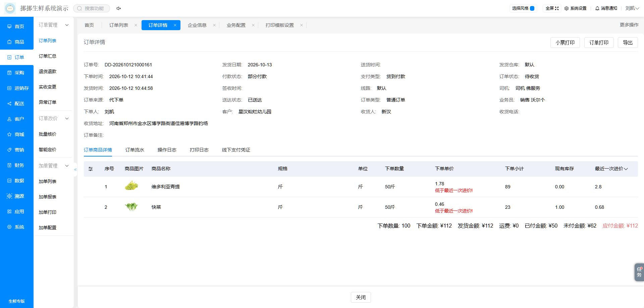Click the 维多利亚青提 product thumbnail

[x=131, y=186]
